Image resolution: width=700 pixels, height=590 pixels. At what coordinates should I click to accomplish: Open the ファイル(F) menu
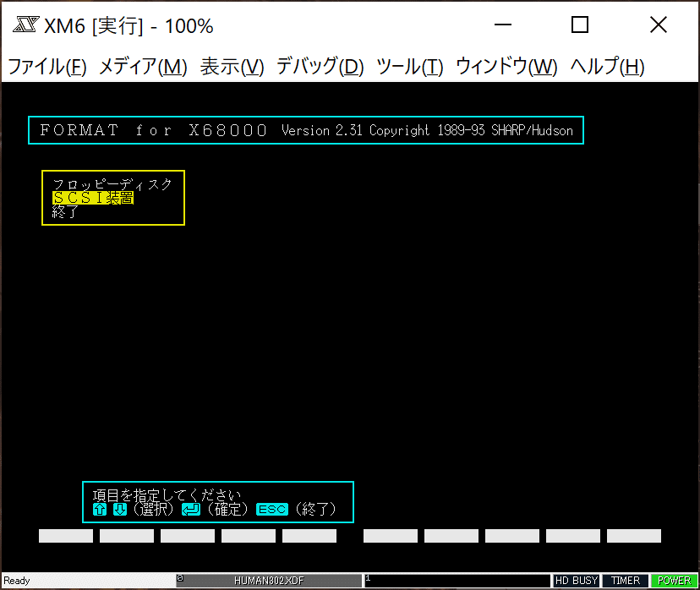[x=47, y=67]
